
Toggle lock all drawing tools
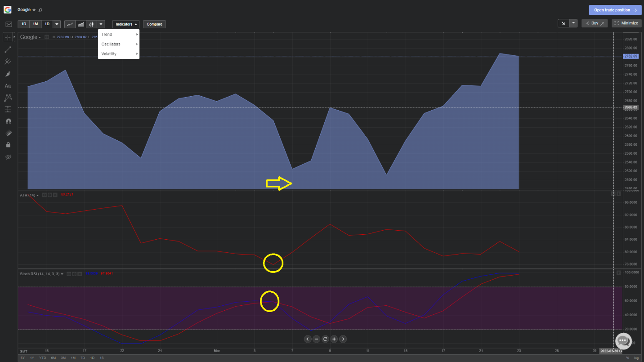(8, 145)
